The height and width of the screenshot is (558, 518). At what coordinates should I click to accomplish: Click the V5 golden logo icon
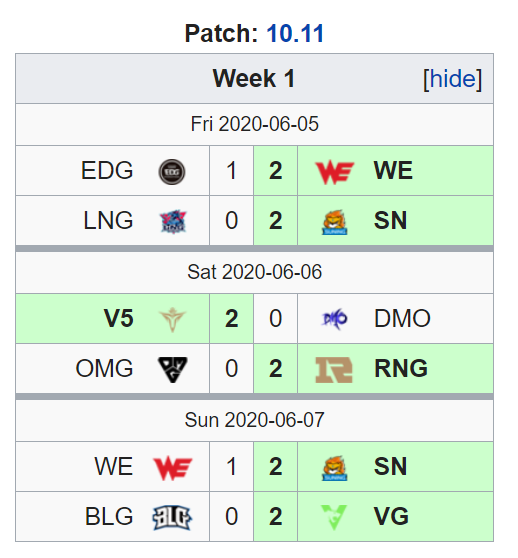pyautogui.click(x=172, y=319)
